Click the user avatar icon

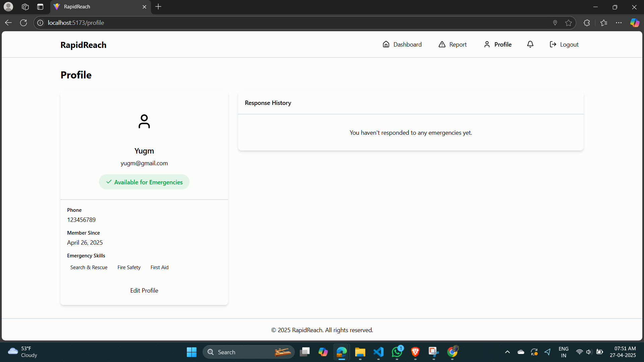point(144,121)
